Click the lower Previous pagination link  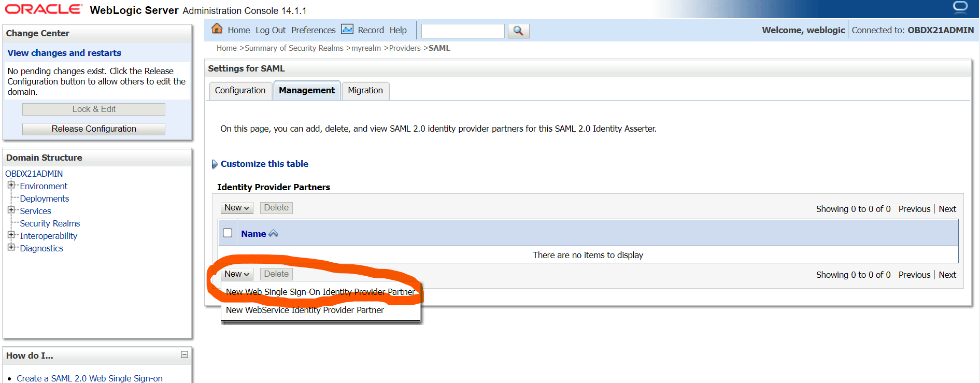[x=914, y=275]
